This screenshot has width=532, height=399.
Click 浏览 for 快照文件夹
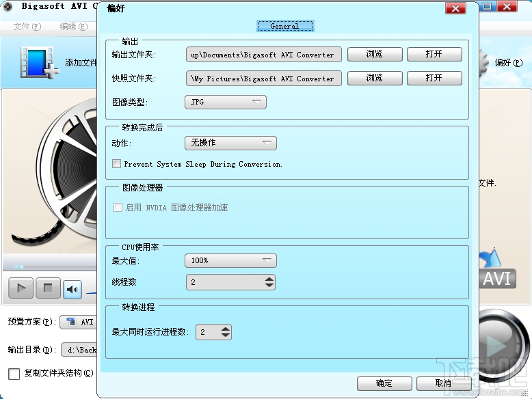click(x=375, y=79)
